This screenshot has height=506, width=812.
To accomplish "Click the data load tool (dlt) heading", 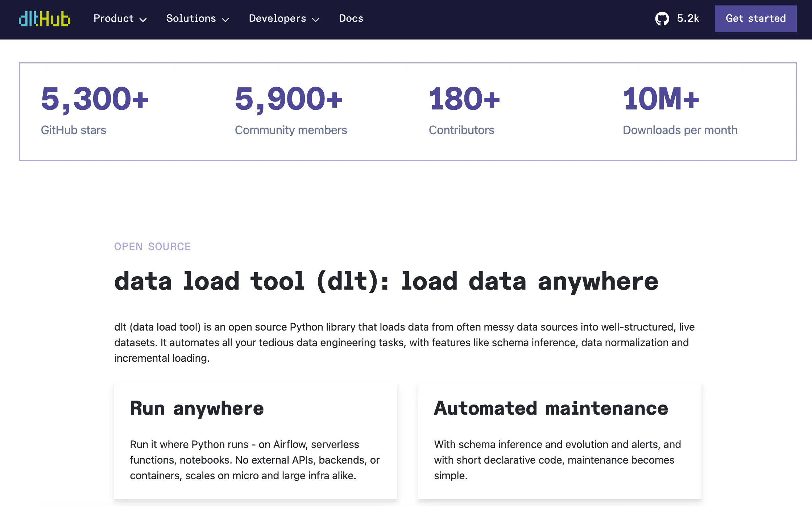I will tap(386, 282).
